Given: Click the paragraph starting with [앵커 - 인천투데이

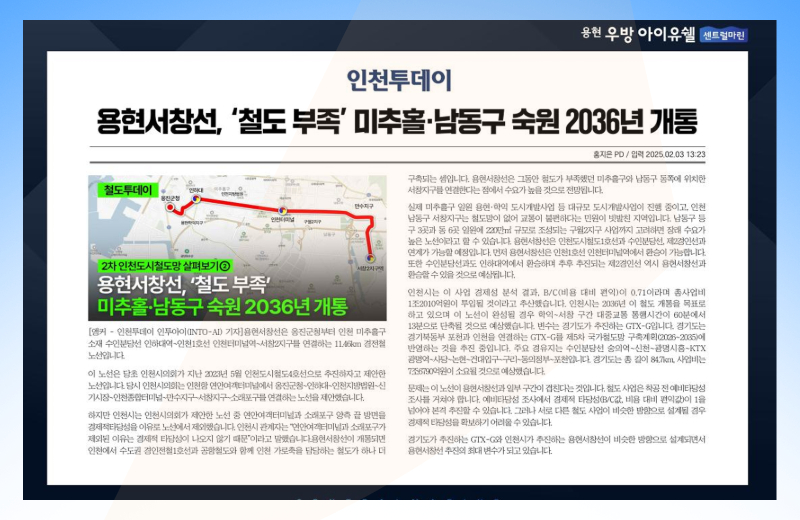Looking at the screenshot, I should [x=237, y=343].
